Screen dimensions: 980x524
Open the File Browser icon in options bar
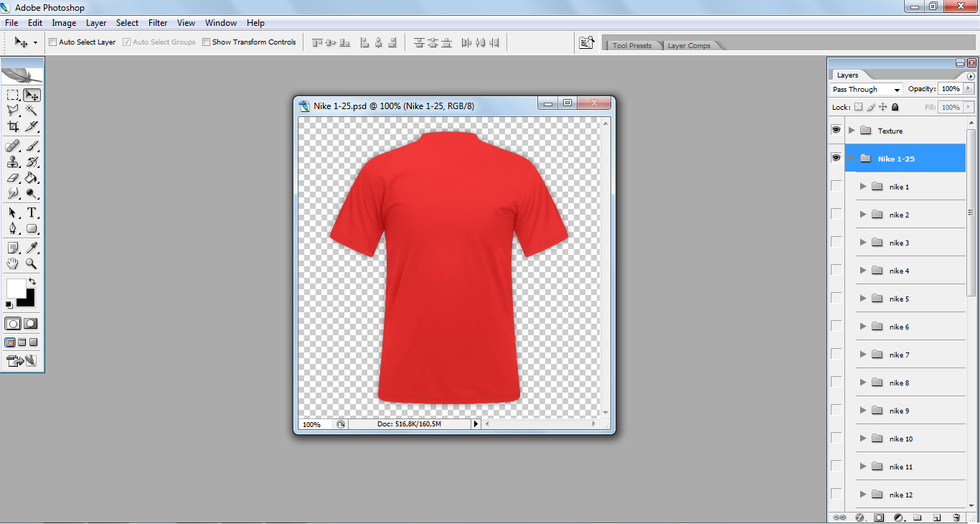pos(587,43)
